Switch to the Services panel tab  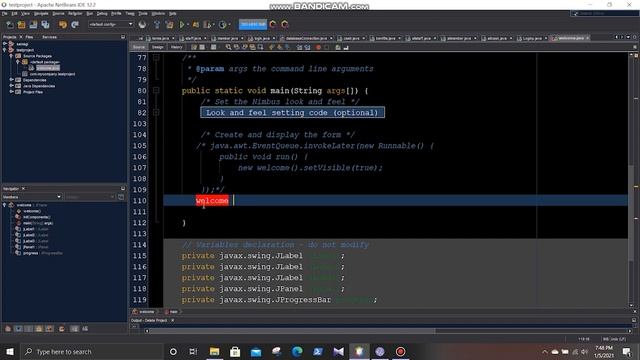pyautogui.click(x=49, y=37)
